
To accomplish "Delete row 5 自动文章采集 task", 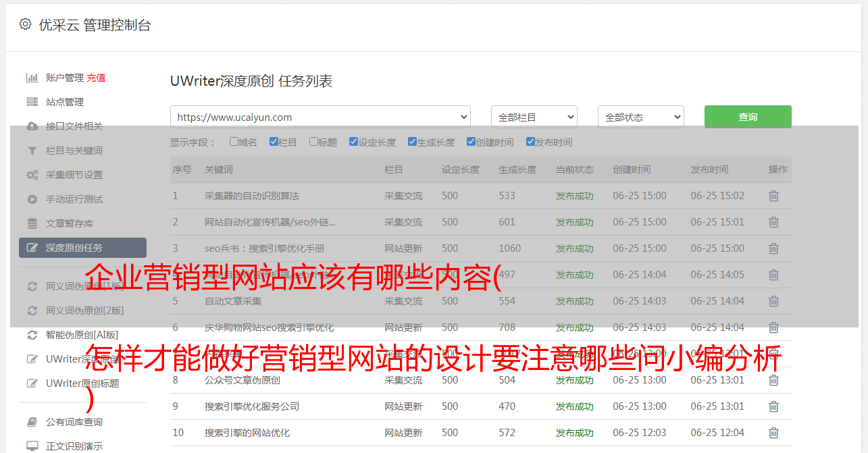I will (x=774, y=301).
